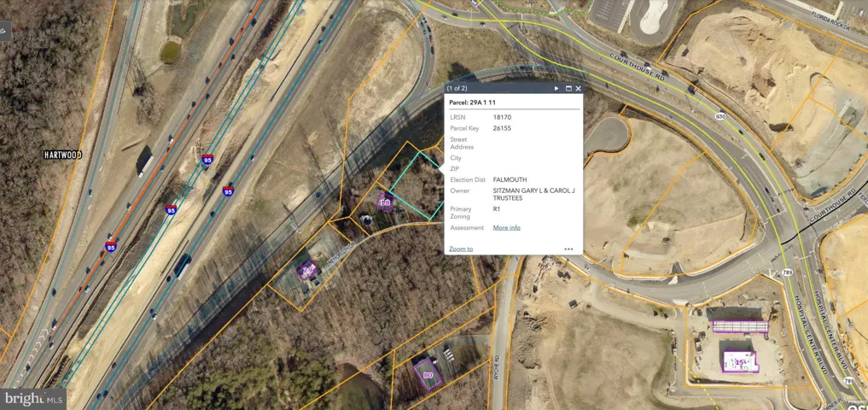Select the building footprint labeled 24
This screenshot has height=410, width=868.
307,271
